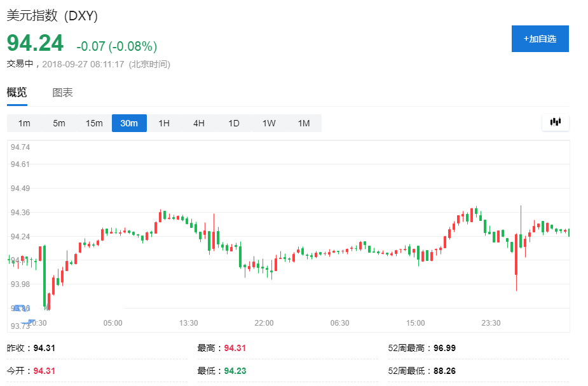The height and width of the screenshot is (386, 588).
Task: Switch chart interval to 1H
Action: (x=163, y=123)
